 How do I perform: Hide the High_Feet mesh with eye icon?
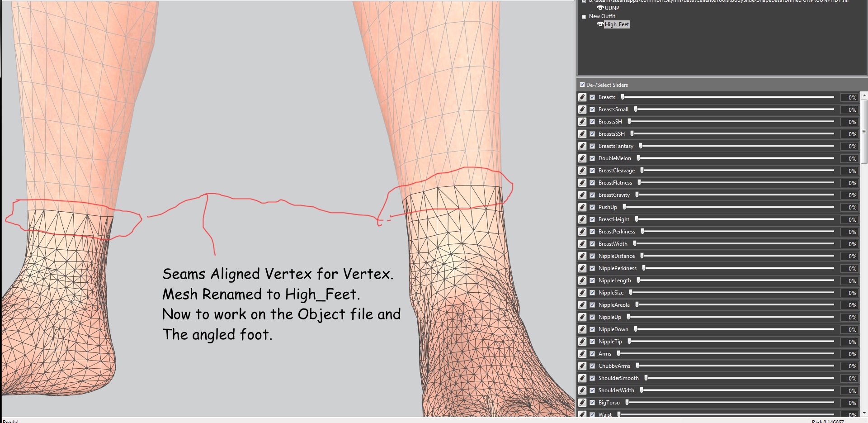pyautogui.click(x=600, y=24)
